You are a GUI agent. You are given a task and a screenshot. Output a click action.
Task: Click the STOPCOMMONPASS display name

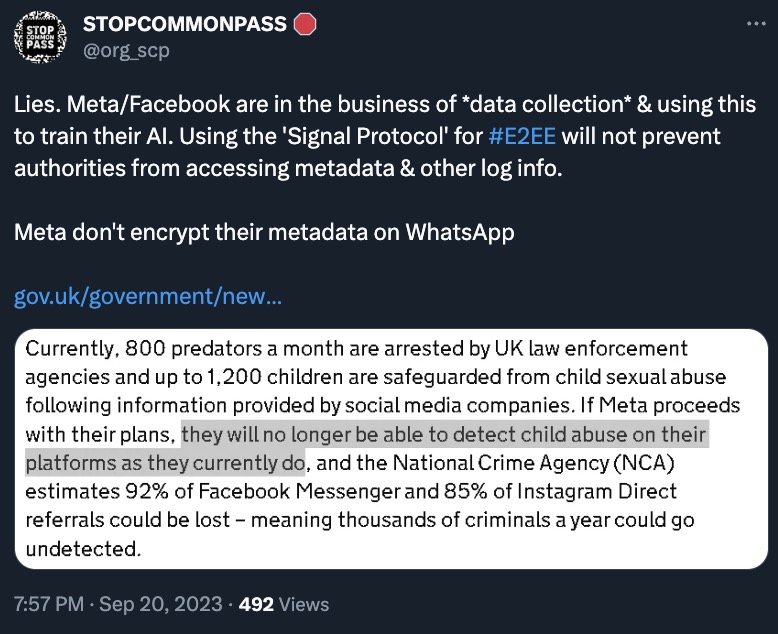click(185, 24)
